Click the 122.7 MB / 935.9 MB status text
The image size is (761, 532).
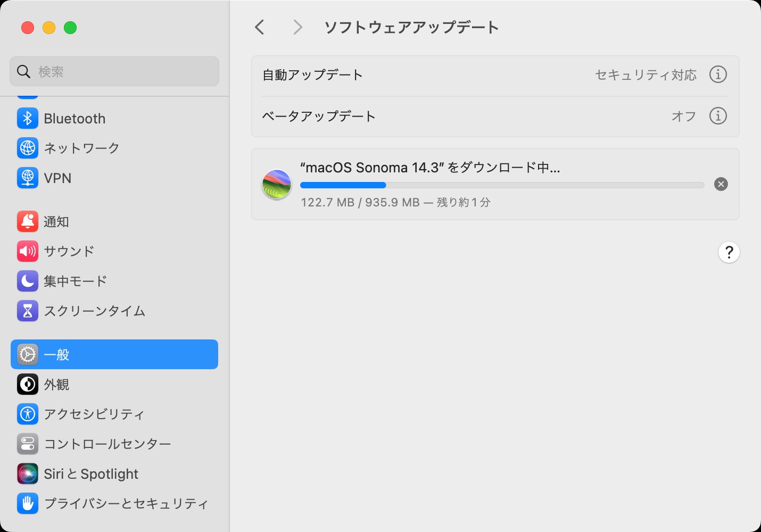[x=395, y=202]
